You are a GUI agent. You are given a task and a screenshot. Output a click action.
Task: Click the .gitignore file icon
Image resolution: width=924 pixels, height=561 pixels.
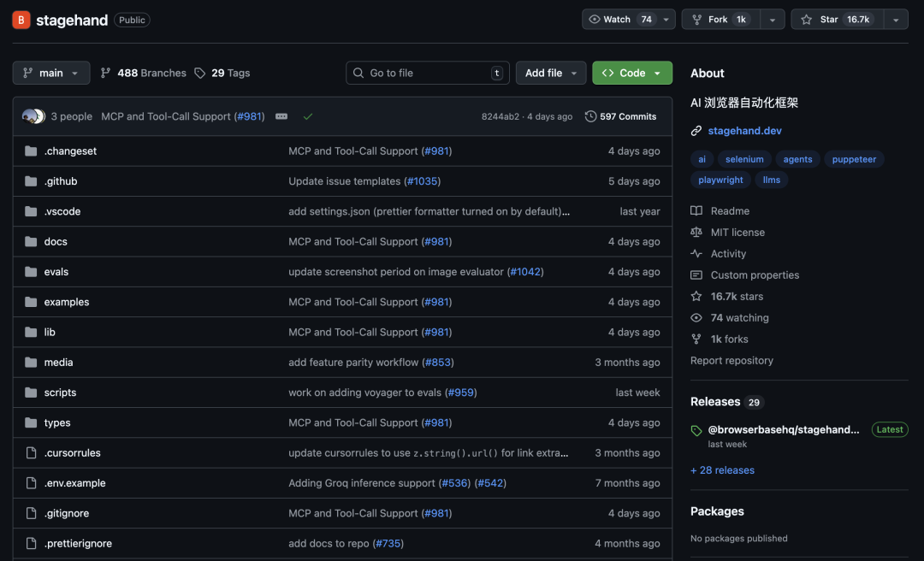pos(32,513)
